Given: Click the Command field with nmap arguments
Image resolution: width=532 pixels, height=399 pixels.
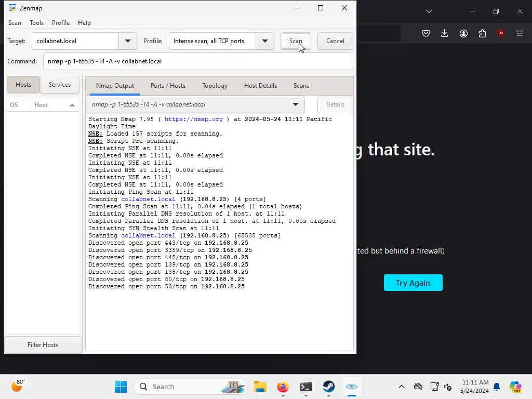Looking at the screenshot, I should (x=198, y=61).
